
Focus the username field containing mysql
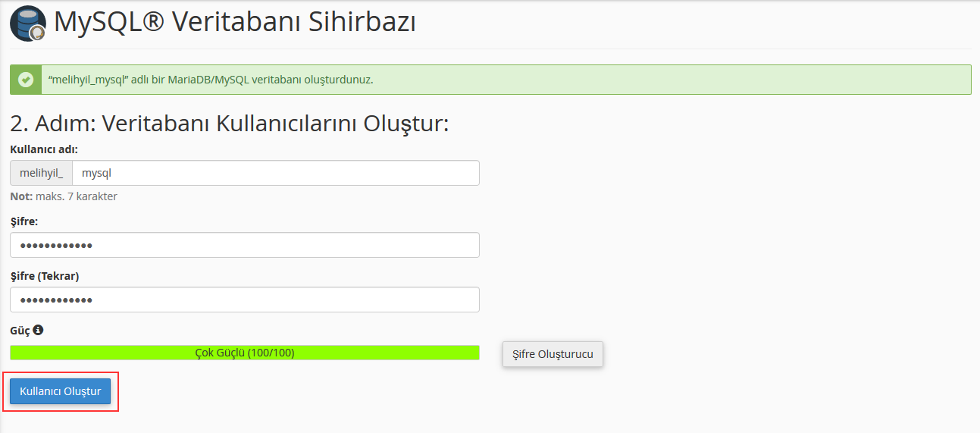click(x=275, y=173)
